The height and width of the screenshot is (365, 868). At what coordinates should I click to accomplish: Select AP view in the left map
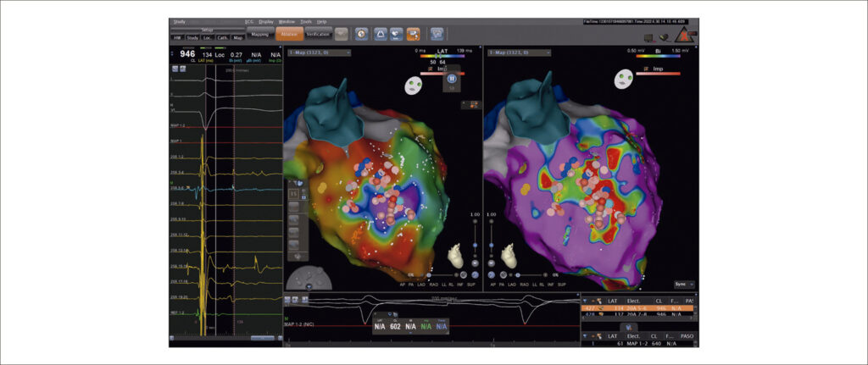click(x=403, y=285)
